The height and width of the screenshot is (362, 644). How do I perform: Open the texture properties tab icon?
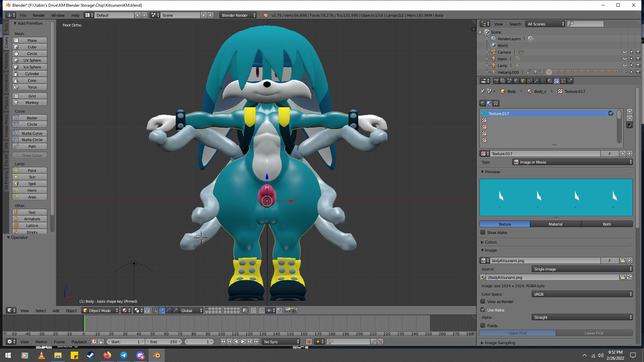click(556, 81)
